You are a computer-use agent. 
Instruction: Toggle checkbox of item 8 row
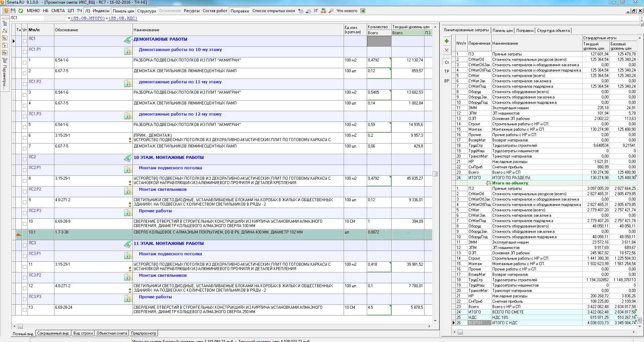tap(24, 181)
